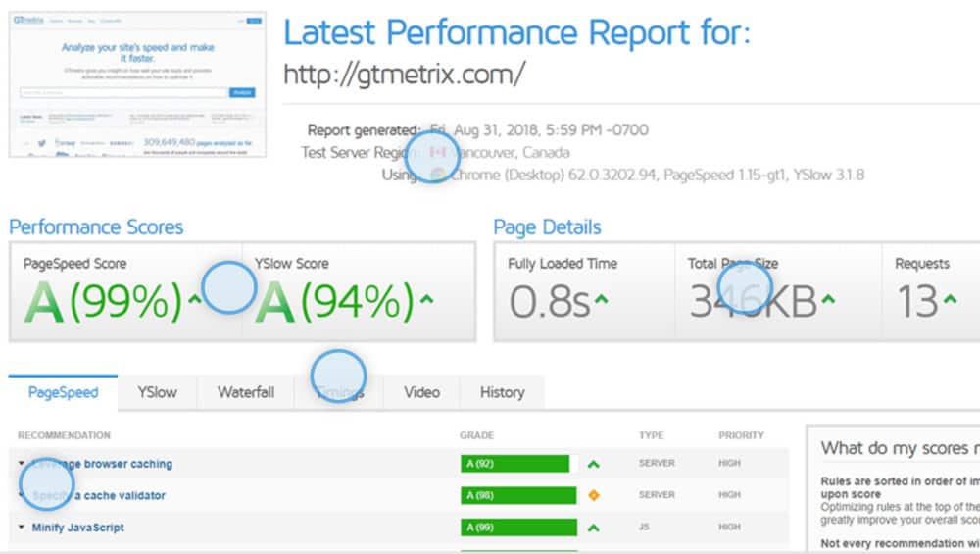
Task: Click green up arrow beside A (99)
Action: [x=594, y=528]
